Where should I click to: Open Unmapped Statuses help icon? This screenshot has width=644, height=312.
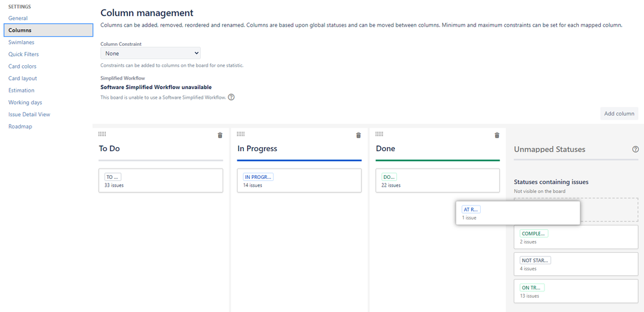click(636, 149)
